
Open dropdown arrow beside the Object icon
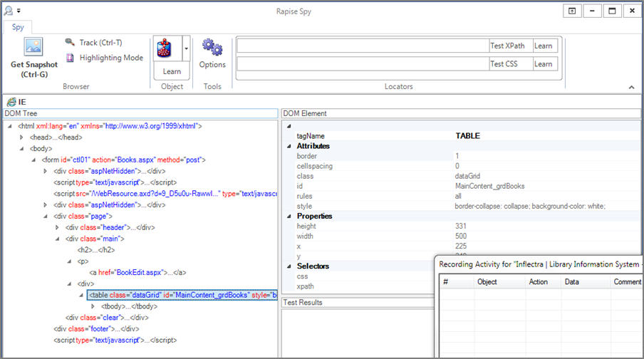click(186, 48)
